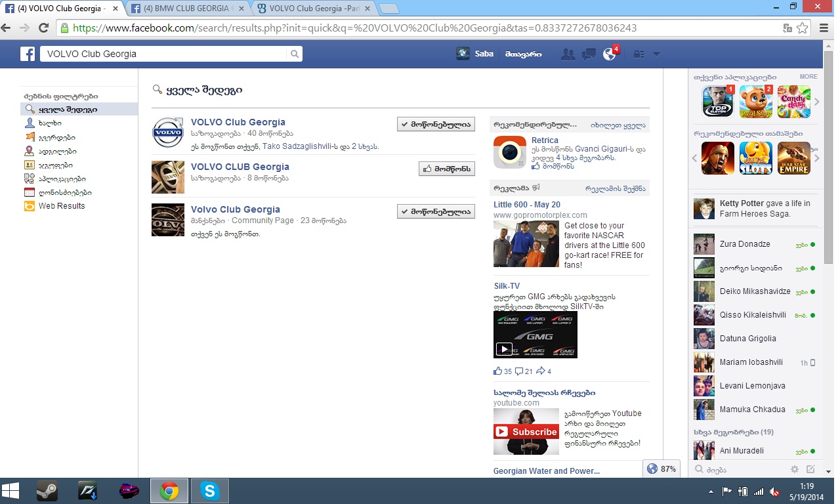Click the bookmark star in address bar
Screen dimensions: 840x504
(802, 28)
